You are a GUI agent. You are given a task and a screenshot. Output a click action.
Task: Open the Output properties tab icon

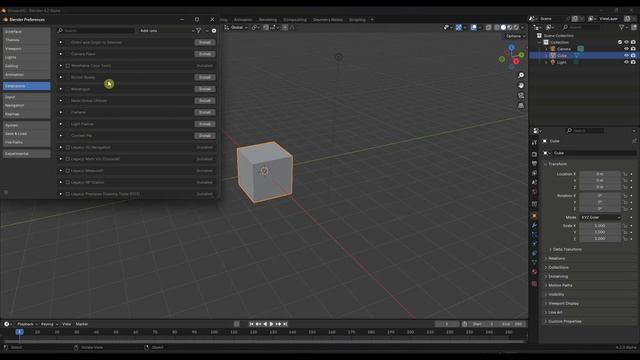point(534,164)
